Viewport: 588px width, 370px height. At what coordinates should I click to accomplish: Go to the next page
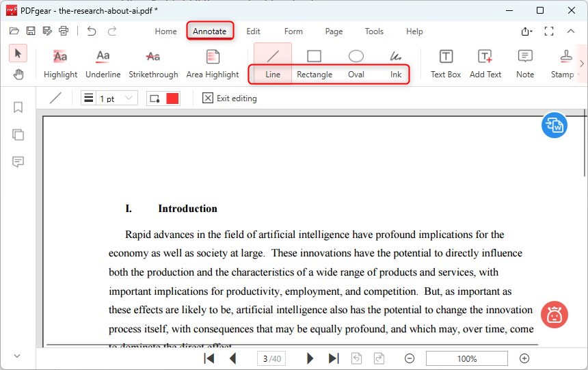click(310, 358)
